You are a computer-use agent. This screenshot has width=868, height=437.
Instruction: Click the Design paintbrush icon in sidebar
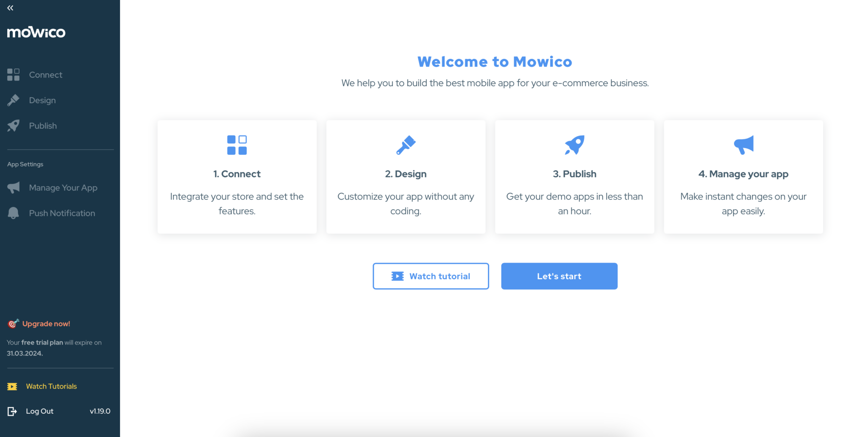coord(13,100)
